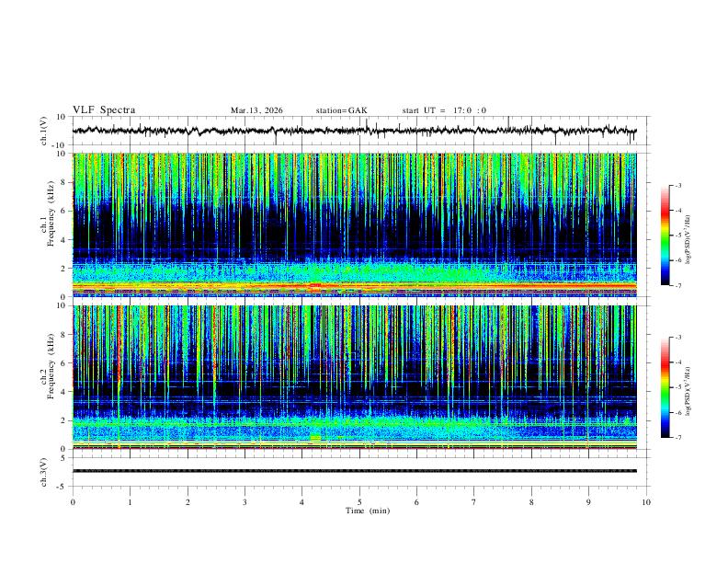Click the upper color bar's log(PSD) label
This screenshot has width=728, height=563.
click(688, 239)
